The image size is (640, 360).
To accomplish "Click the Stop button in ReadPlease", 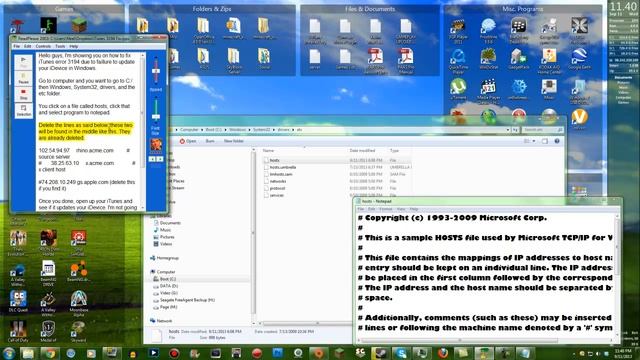I will point(23,94).
